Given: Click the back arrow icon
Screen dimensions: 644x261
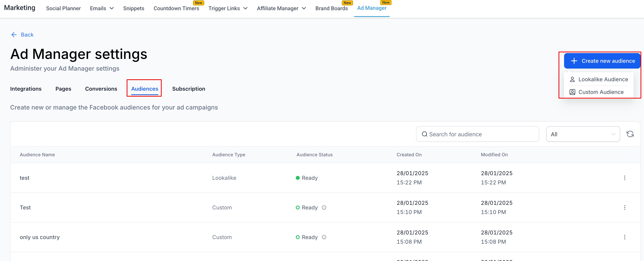Looking at the screenshot, I should point(14,35).
